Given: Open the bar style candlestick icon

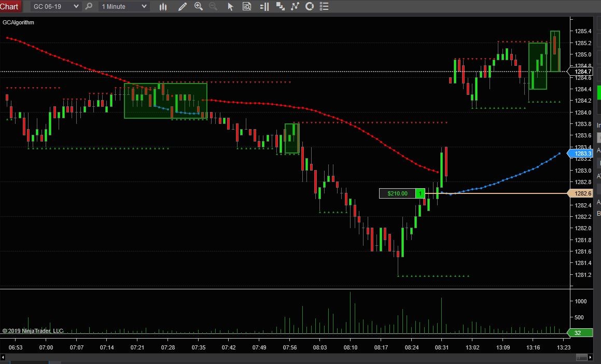Looking at the screenshot, I should (x=163, y=7).
